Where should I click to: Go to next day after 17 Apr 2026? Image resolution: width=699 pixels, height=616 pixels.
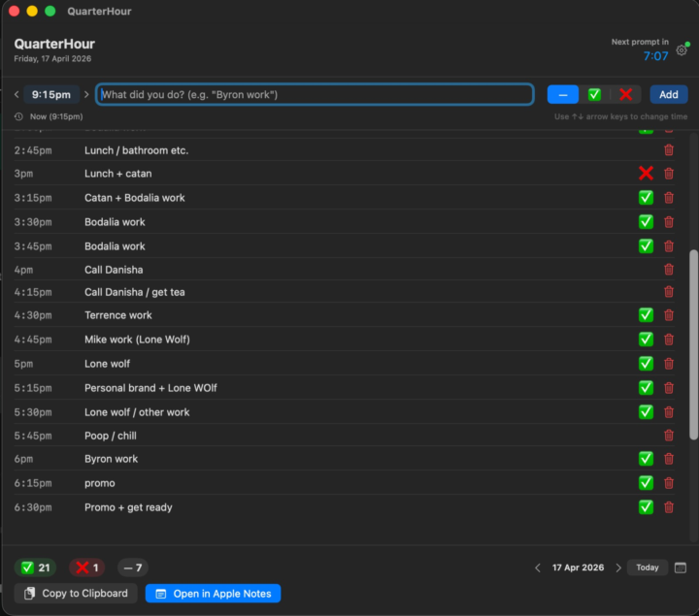coord(618,567)
